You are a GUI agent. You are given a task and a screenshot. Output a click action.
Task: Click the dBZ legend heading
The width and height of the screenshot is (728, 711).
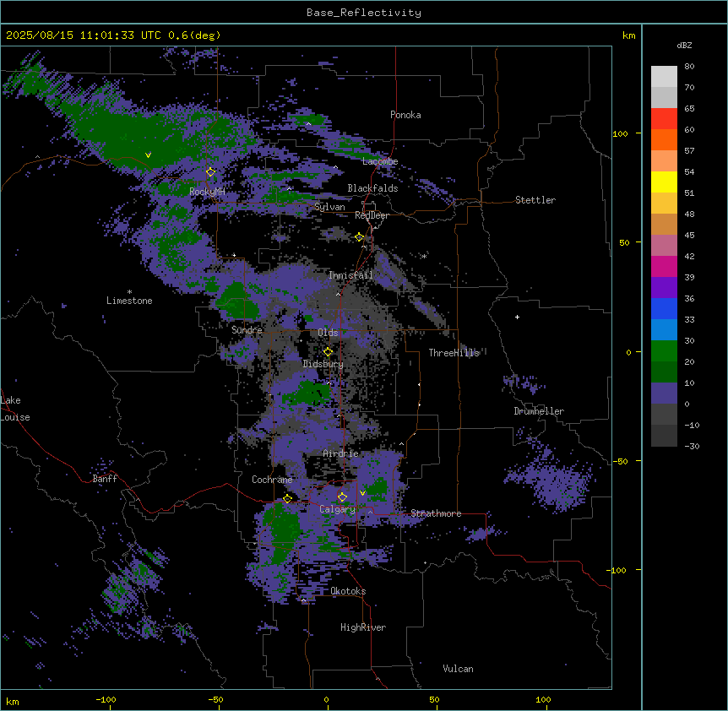coord(684,46)
